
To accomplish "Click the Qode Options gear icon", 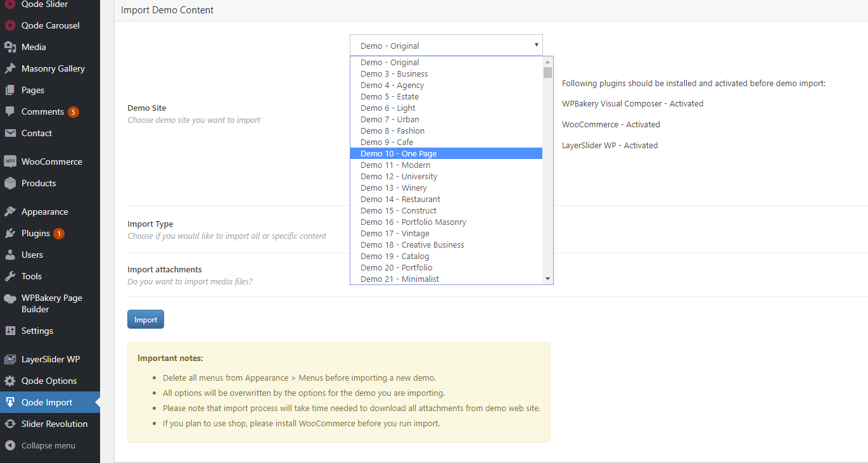I will tap(10, 381).
